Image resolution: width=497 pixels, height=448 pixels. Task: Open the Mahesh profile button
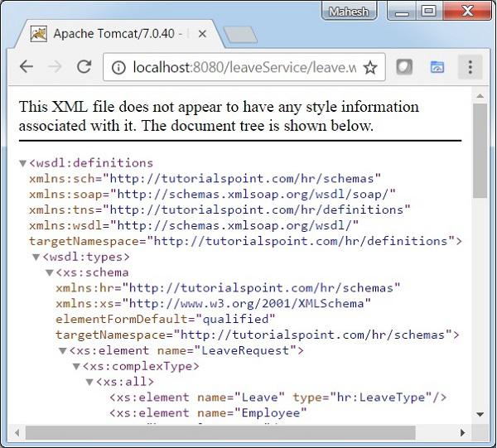click(x=349, y=12)
